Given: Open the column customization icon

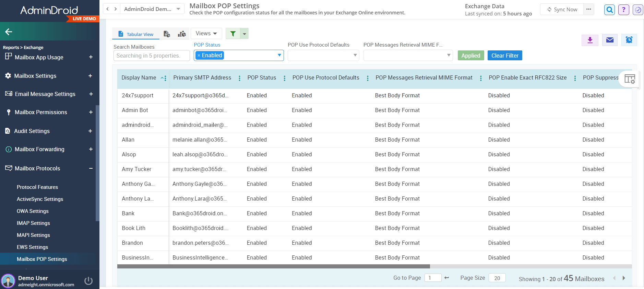Looking at the screenshot, I should tap(630, 79).
